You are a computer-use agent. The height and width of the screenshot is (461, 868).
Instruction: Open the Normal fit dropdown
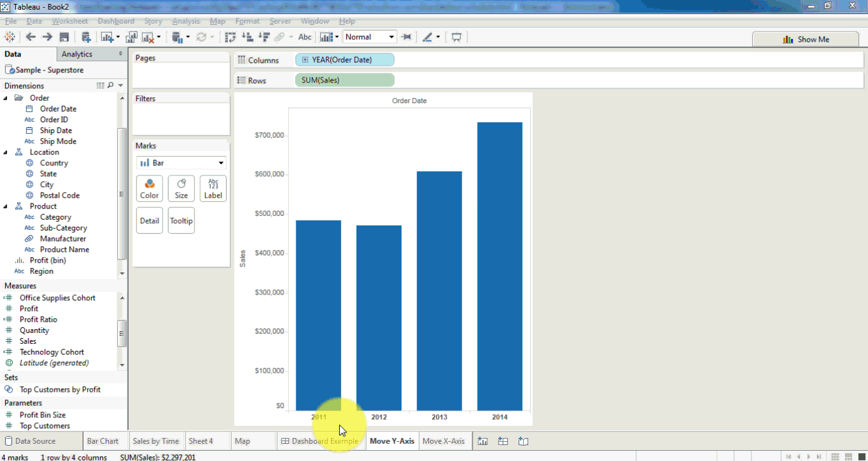[369, 36]
